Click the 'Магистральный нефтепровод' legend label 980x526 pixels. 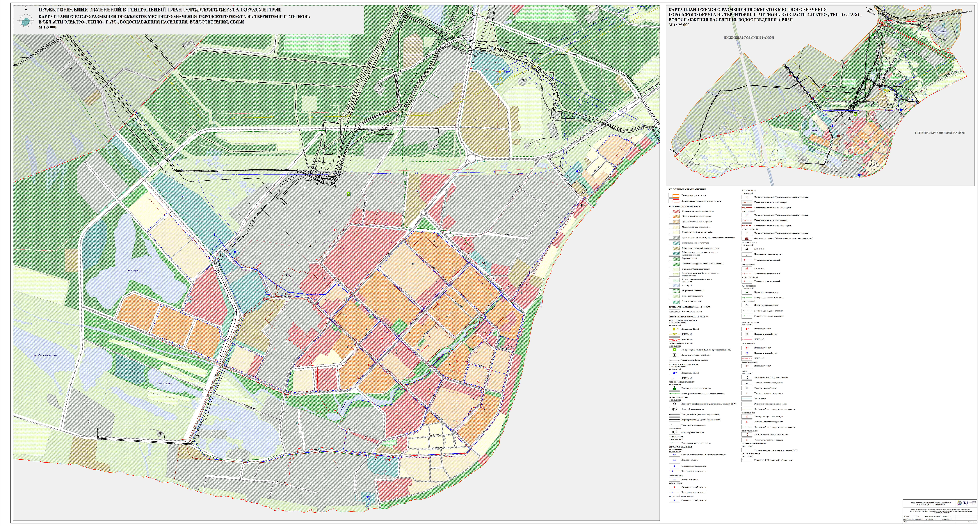pos(695,360)
